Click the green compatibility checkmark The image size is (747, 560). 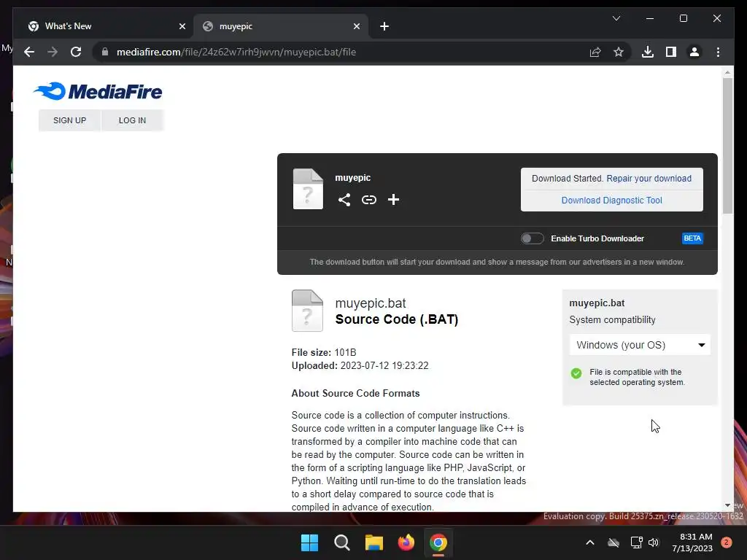[576, 373]
